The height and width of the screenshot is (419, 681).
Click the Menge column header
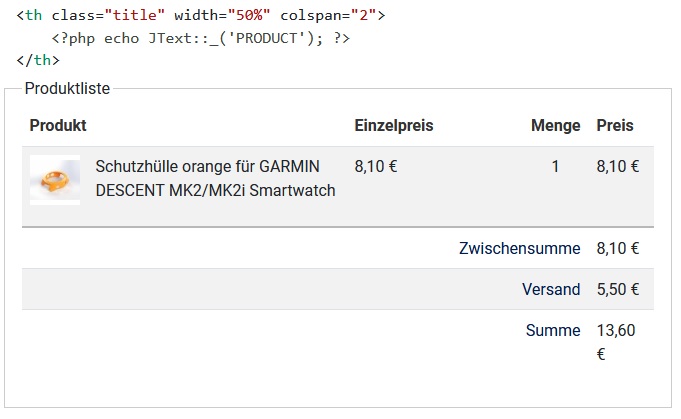tap(555, 126)
